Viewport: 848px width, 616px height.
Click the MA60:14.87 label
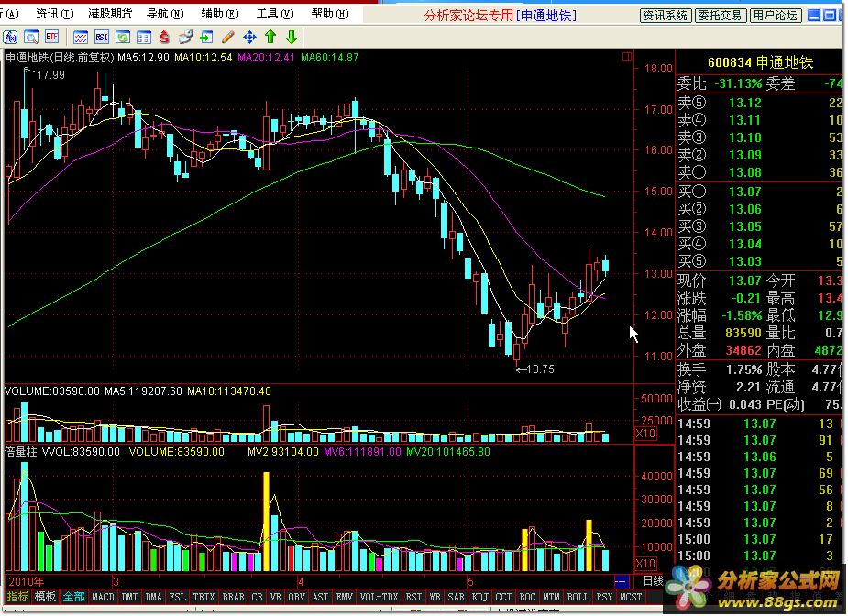(x=330, y=58)
